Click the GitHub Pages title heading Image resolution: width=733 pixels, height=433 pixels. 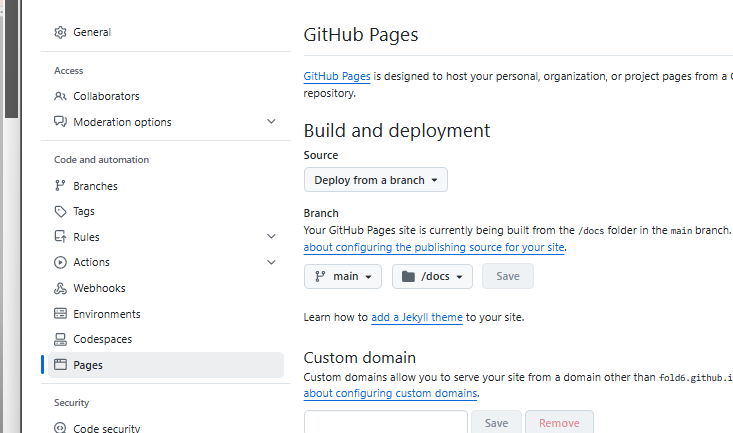pos(361,35)
